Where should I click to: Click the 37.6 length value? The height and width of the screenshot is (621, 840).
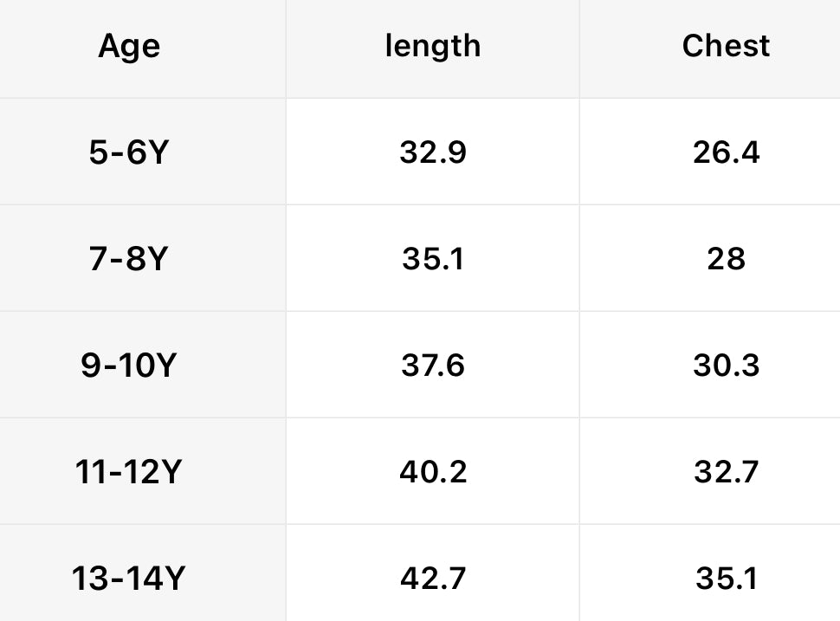click(433, 365)
